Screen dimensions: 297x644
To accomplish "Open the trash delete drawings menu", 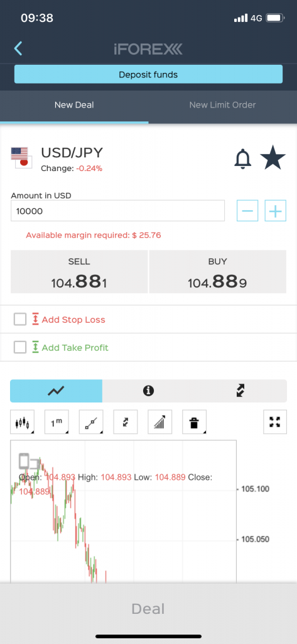I will click(x=195, y=422).
